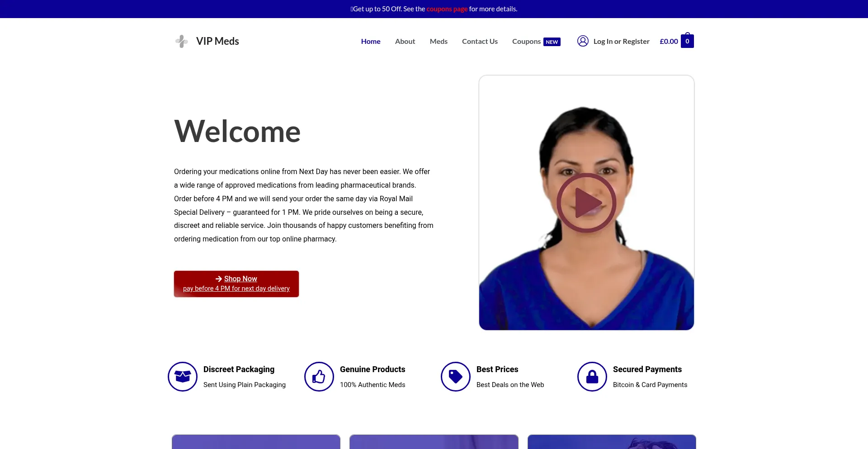Viewport: 868px width, 449px height.
Task: Click the Welcome heading
Action: pos(237,132)
